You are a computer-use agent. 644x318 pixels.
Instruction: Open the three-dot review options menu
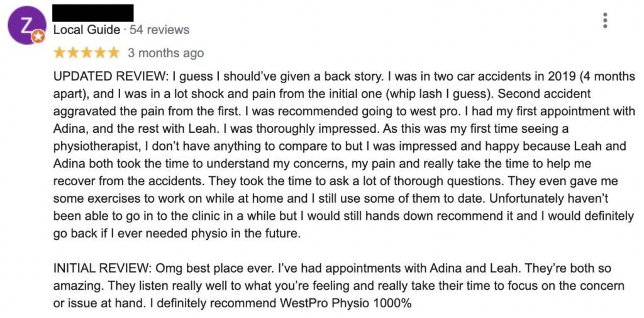click(604, 21)
